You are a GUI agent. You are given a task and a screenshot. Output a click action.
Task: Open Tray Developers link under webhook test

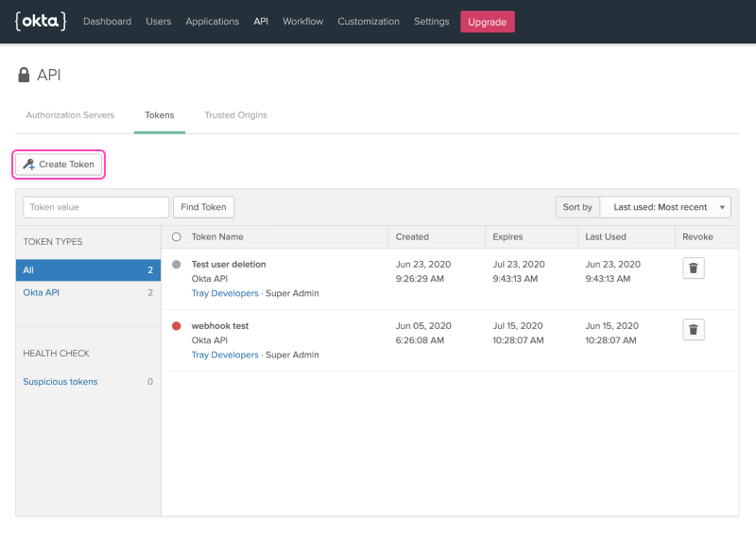tap(225, 355)
